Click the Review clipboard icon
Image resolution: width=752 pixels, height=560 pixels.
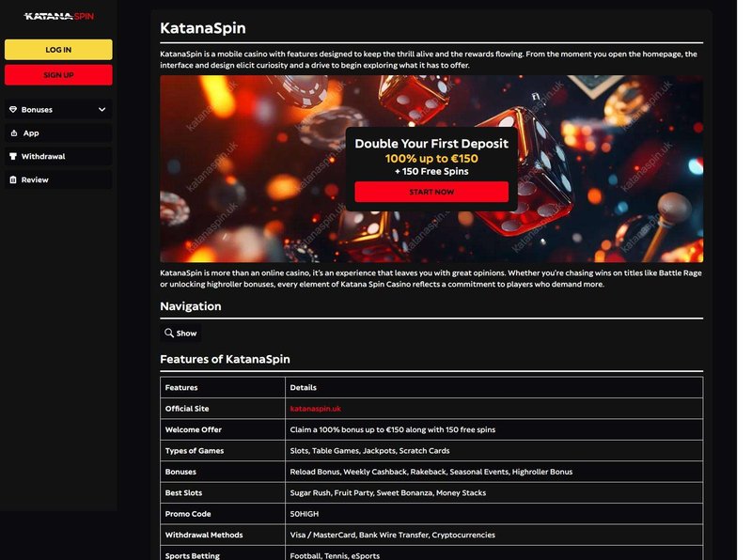13,179
